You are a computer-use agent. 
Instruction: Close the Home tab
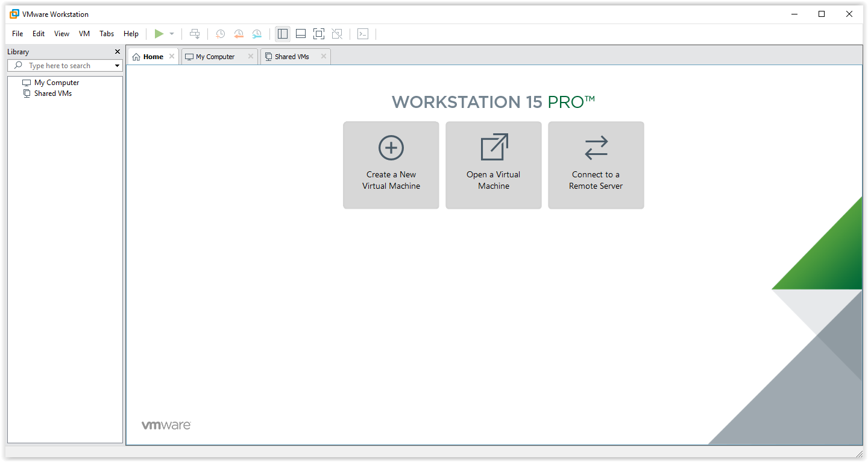coord(172,57)
